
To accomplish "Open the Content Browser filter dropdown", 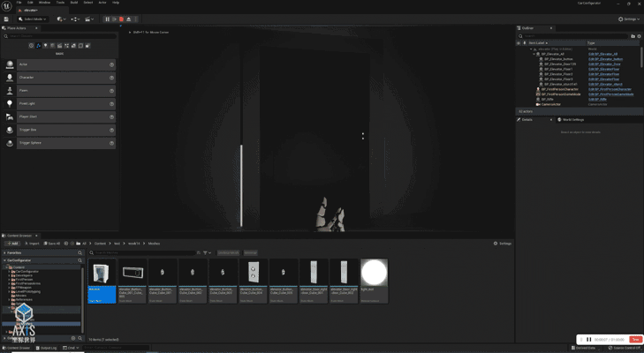I will pyautogui.click(x=207, y=253).
